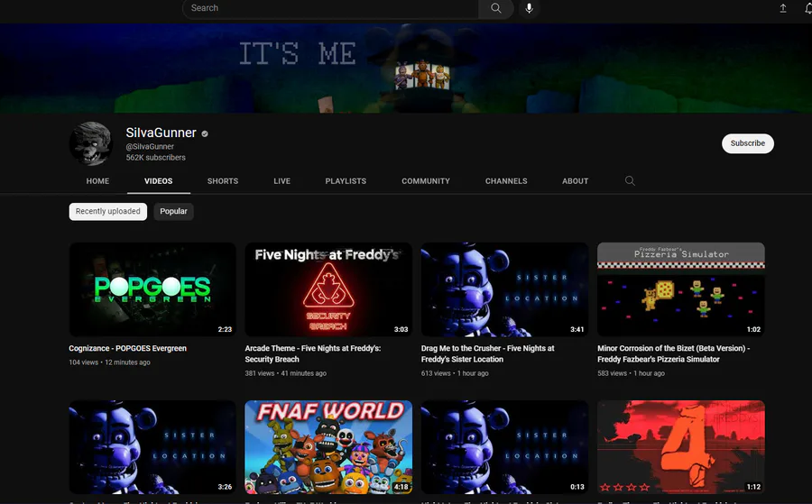Image resolution: width=812 pixels, height=504 pixels.
Task: Open the 3:26 Sister Location thumbnail
Action: [152, 447]
